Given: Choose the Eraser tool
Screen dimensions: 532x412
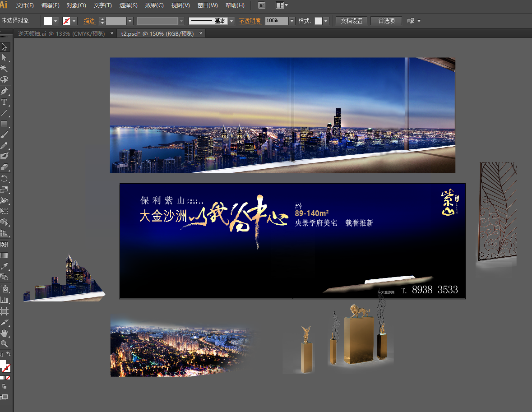Looking at the screenshot, I should pos(5,167).
